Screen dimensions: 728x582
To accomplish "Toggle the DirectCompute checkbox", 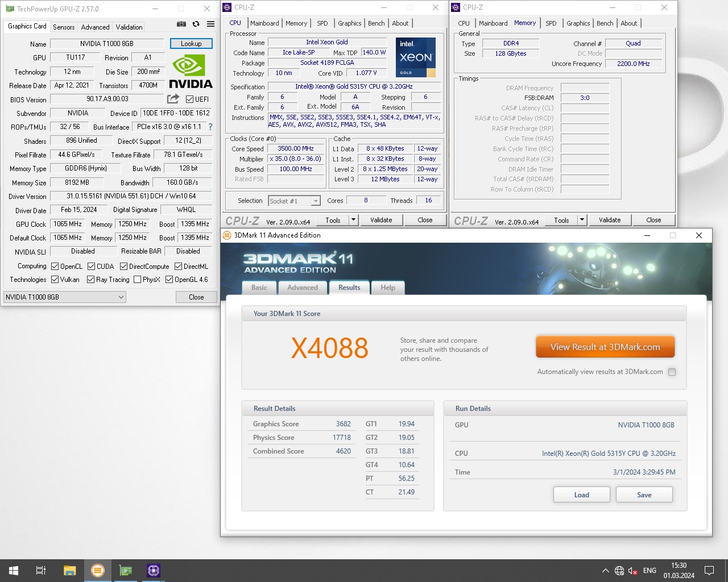I will point(123,266).
